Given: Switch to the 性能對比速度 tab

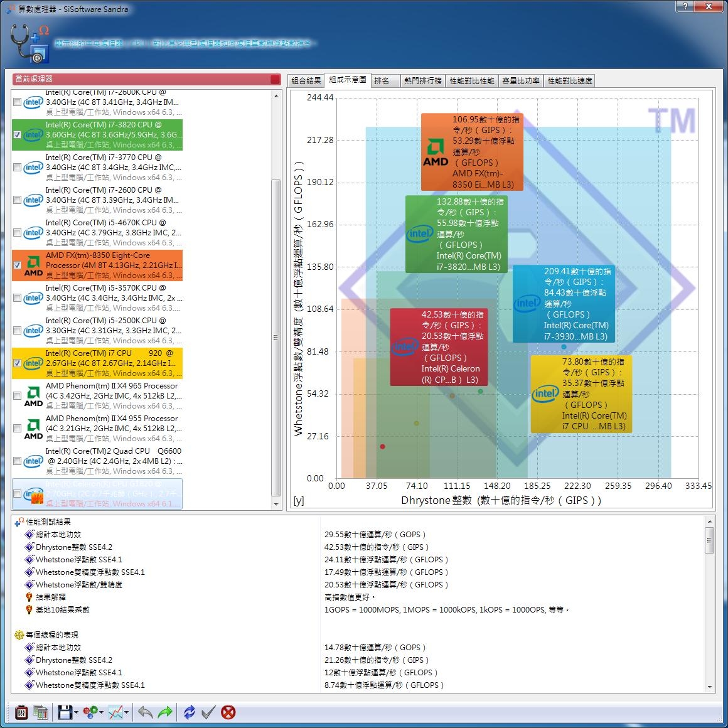Looking at the screenshot, I should tap(570, 81).
